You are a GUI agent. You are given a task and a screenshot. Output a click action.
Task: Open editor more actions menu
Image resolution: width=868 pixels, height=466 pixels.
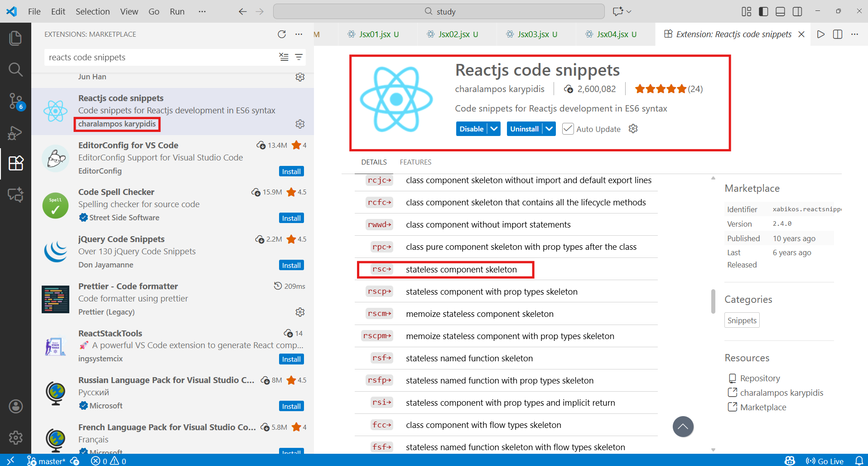pyautogui.click(x=854, y=34)
